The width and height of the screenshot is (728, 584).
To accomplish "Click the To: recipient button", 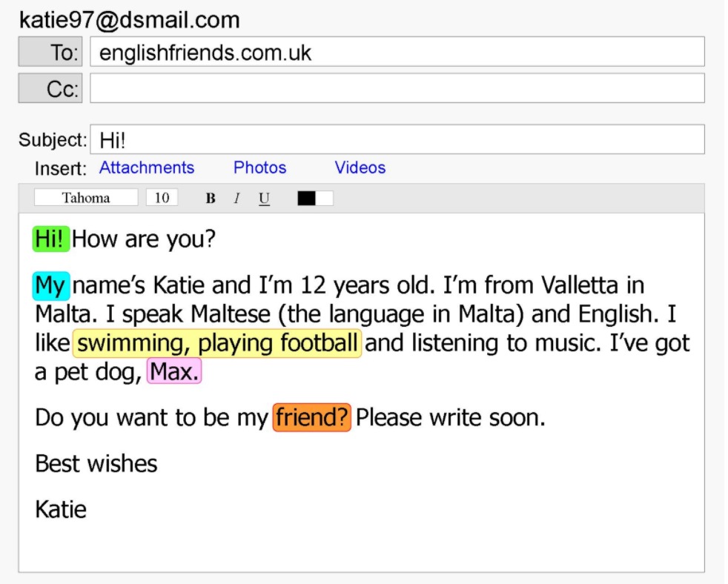I will [51, 53].
